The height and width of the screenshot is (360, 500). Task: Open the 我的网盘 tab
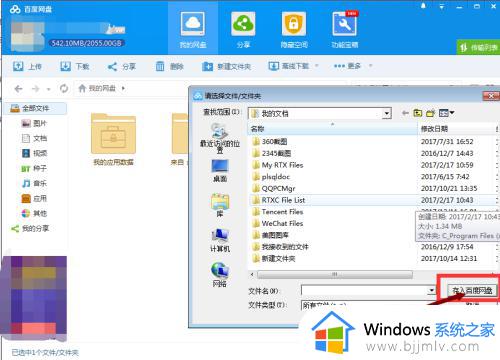point(193,28)
